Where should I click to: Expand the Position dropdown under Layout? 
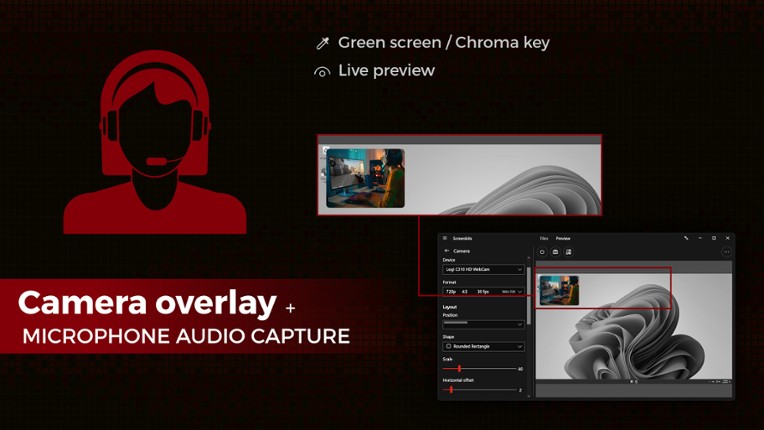[484, 324]
